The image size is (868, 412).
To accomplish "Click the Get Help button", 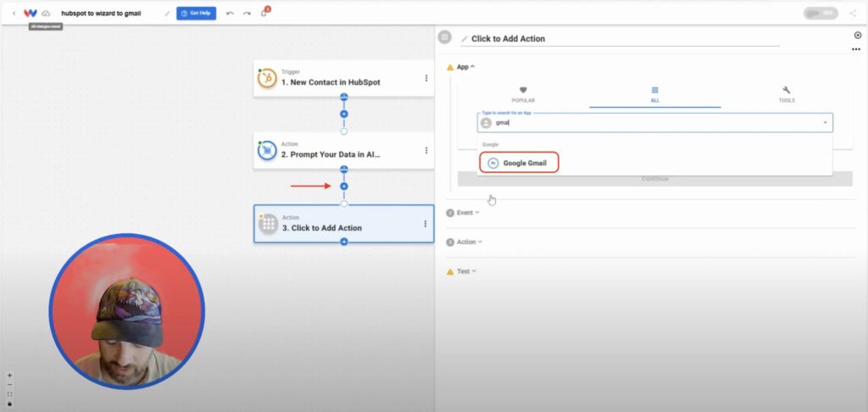I will tap(196, 14).
